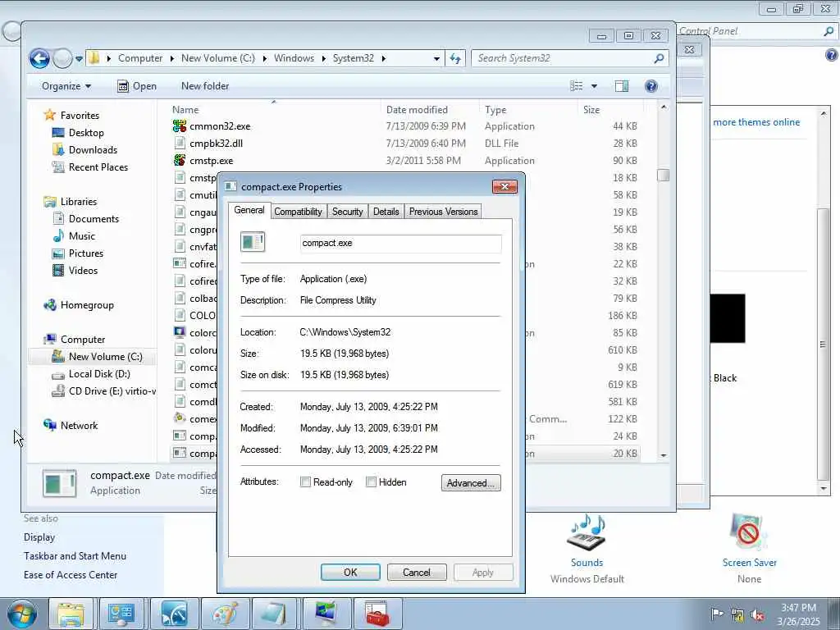Toggle the preview pane icon
Image resolution: width=840 pixels, height=630 pixels.
[622, 86]
